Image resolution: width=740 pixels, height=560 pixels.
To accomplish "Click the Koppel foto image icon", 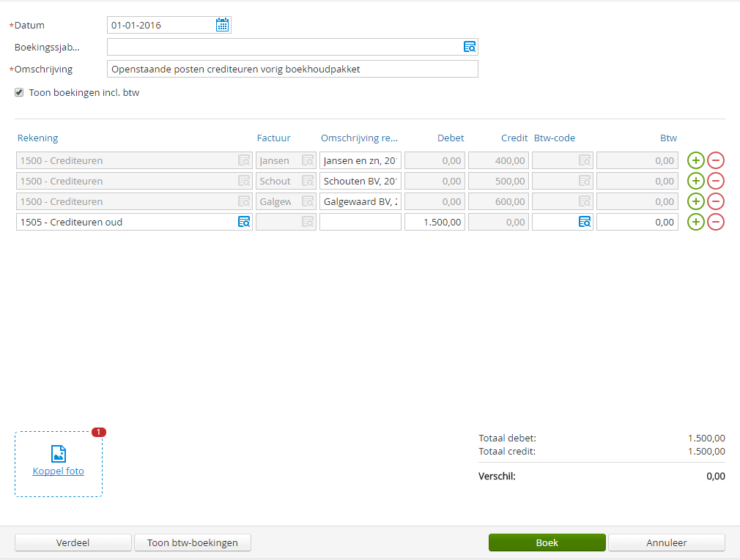I will tap(59, 453).
